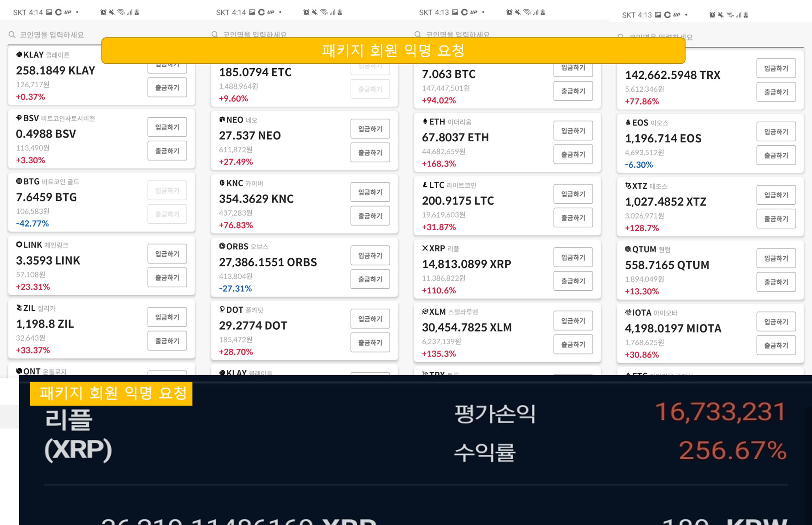
Task: Click the NEO coin logo icon
Action: click(x=222, y=119)
